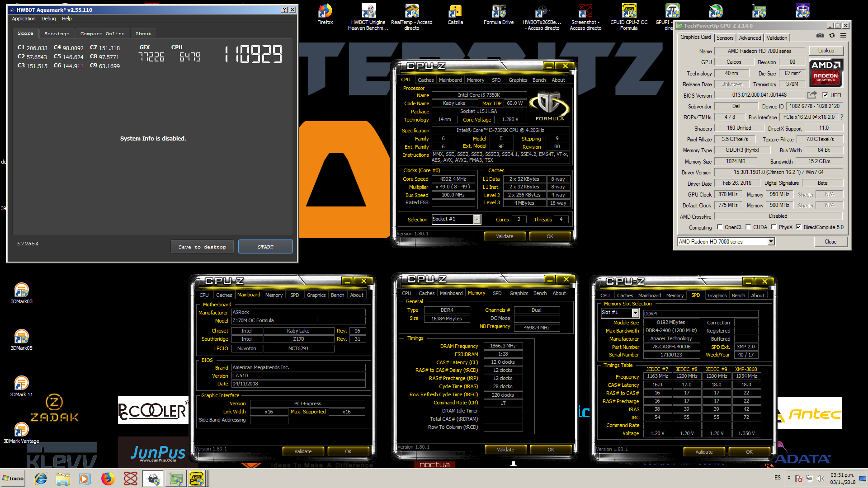Viewport: 868px width, 488px height.
Task: Refresh GPU-Z data with refresh icon
Action: [x=832, y=35]
